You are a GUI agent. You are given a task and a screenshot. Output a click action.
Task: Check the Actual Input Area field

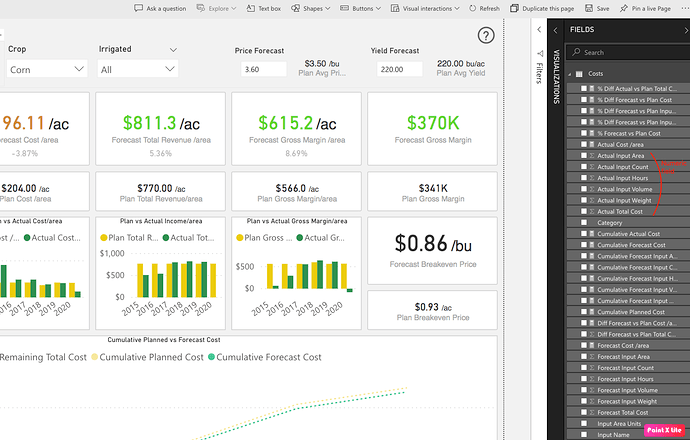coord(584,155)
